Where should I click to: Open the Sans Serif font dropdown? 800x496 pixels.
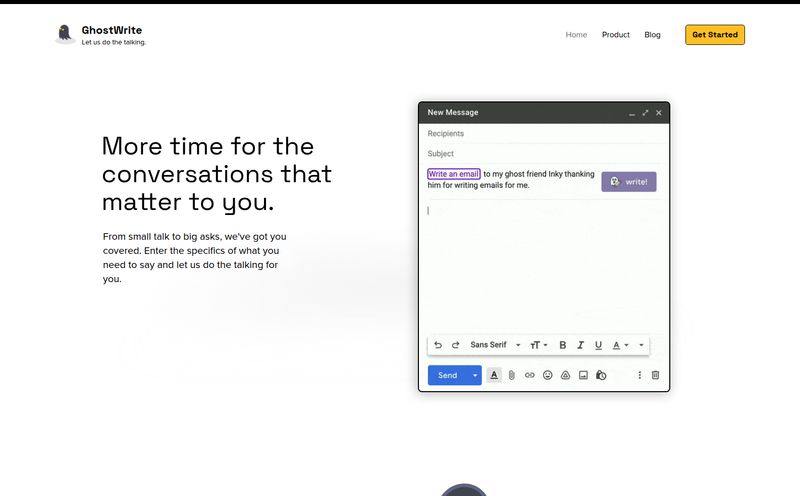pyautogui.click(x=495, y=345)
